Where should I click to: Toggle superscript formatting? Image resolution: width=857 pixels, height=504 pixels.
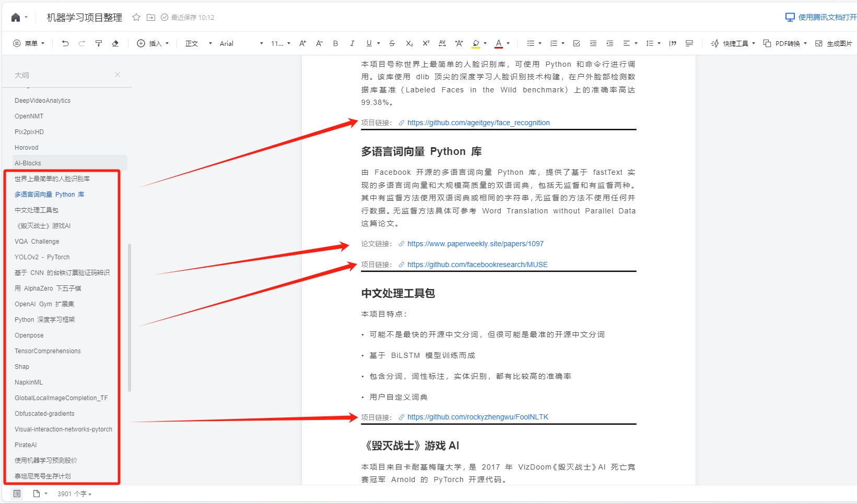point(426,43)
